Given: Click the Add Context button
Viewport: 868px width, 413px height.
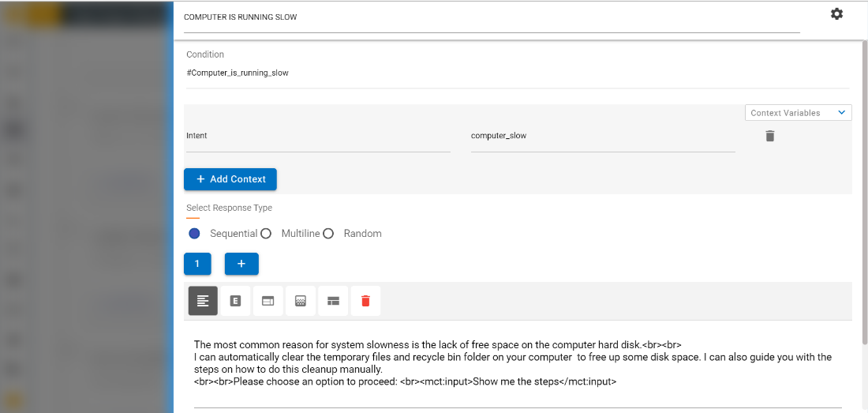Looking at the screenshot, I should pyautogui.click(x=230, y=179).
